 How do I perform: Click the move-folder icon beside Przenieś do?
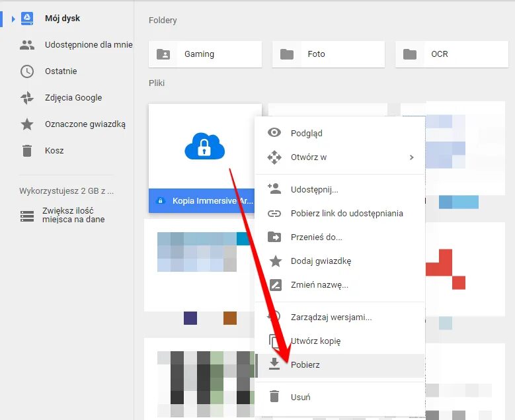tap(274, 237)
